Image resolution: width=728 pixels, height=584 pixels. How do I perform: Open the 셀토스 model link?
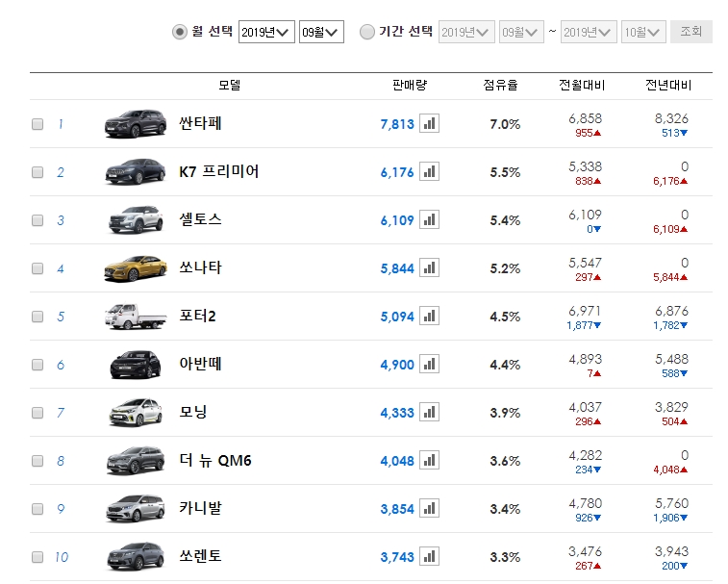pyautogui.click(x=201, y=219)
